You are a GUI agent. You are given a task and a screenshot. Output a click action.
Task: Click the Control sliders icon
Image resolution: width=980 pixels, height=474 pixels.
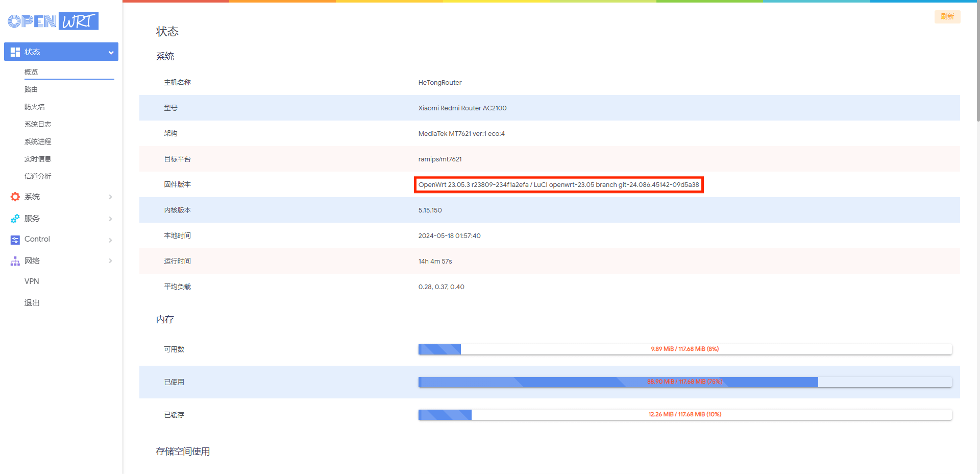coord(15,240)
